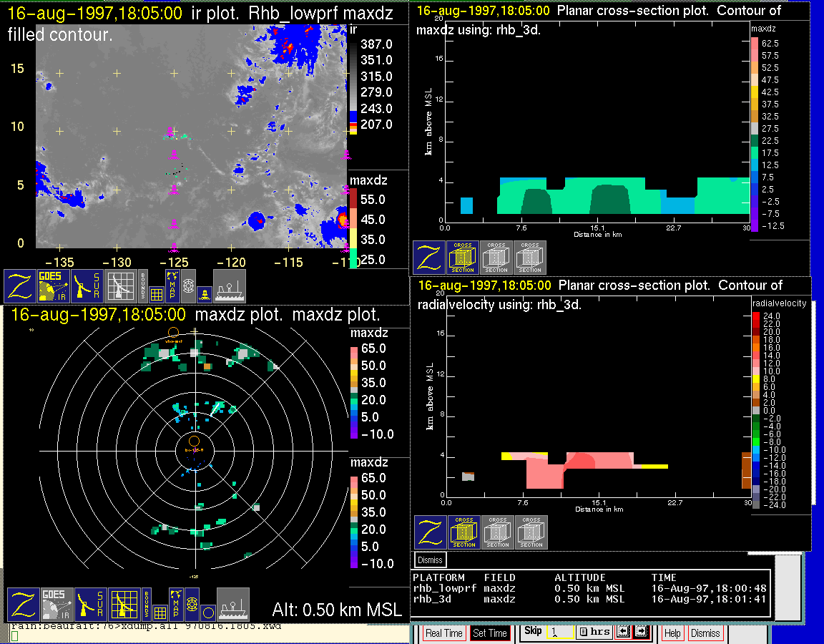Toggle radar grid icon in bottom maxdz toolbar
Image resolution: width=824 pixels, height=644 pixels.
(x=123, y=605)
